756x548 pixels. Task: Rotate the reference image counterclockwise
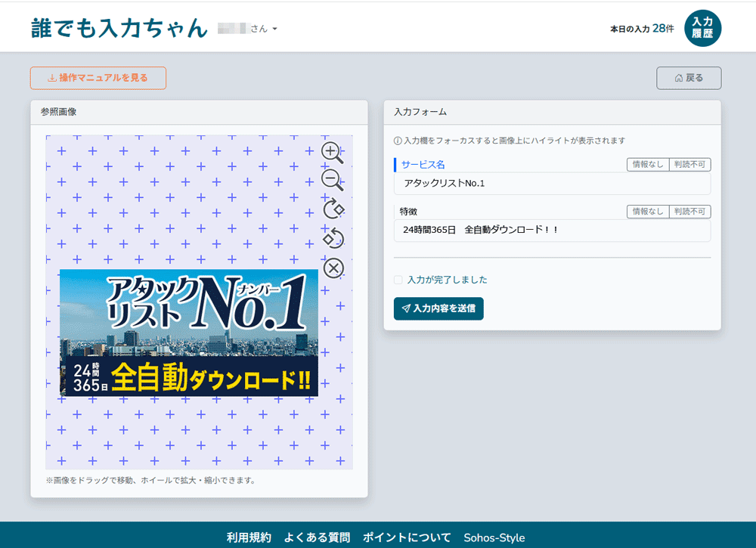pos(333,238)
